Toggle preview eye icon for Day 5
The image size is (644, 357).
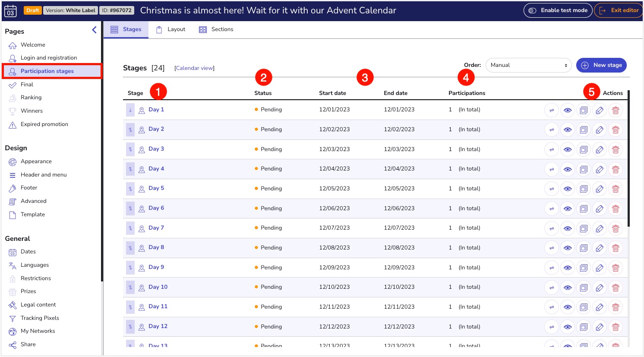point(568,189)
